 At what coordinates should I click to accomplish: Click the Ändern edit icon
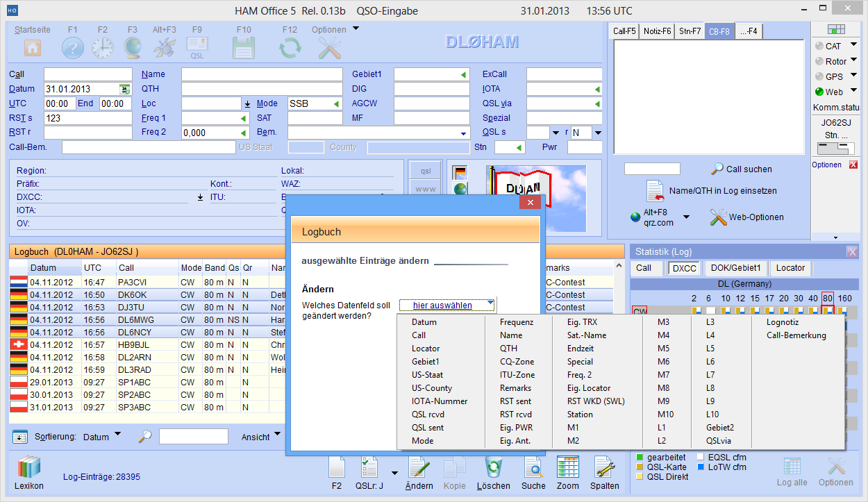pos(419,467)
